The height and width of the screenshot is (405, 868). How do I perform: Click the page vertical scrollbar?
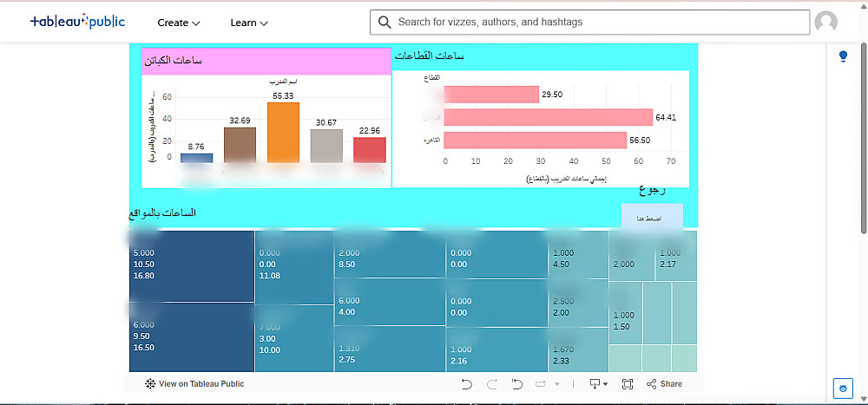[864, 138]
